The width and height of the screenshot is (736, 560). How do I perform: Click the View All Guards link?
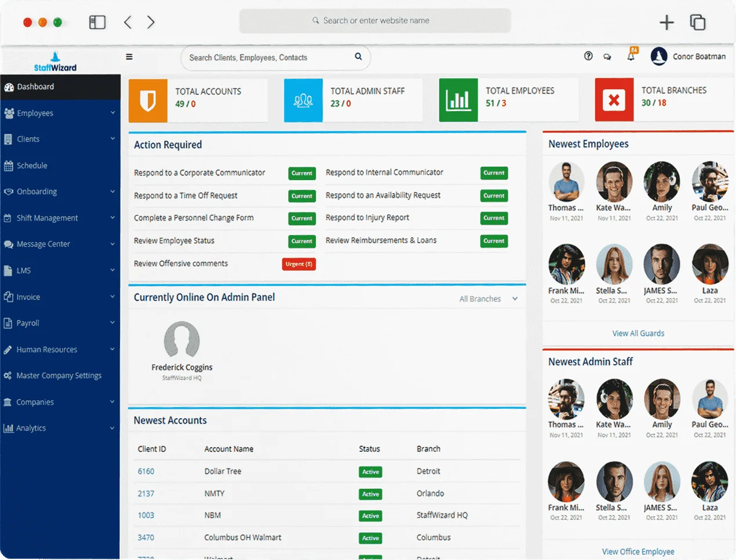637,333
